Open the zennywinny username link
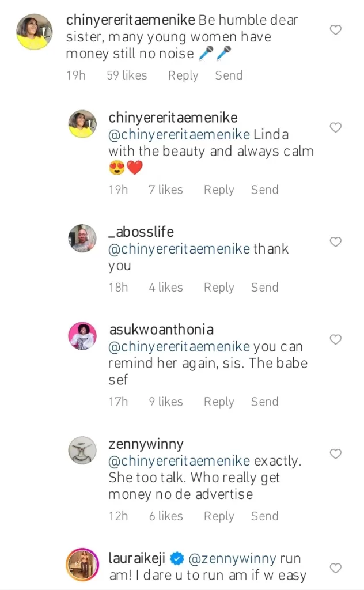The image size is (364, 590). click(146, 444)
